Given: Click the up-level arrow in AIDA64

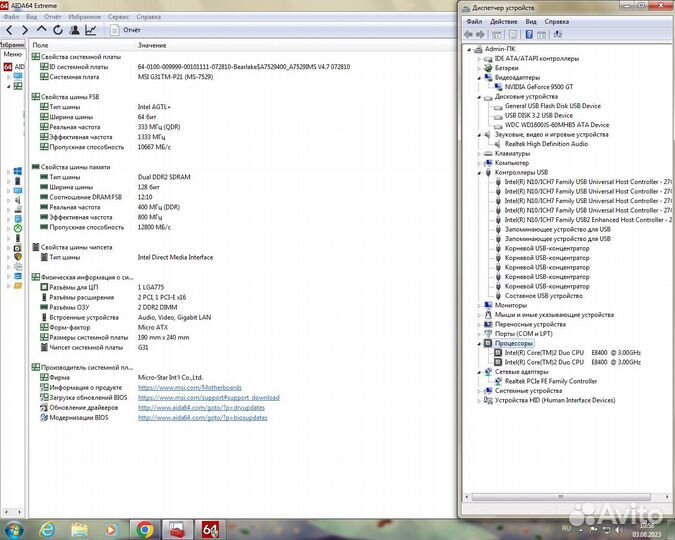Looking at the screenshot, I should (41, 29).
